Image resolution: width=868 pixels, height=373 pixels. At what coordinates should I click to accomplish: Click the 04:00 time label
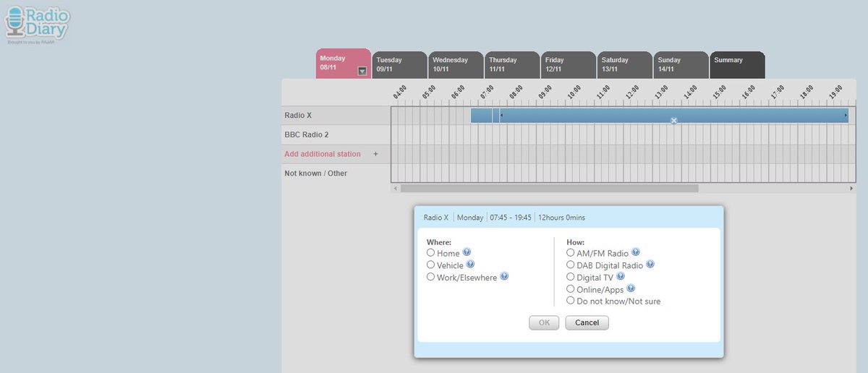pyautogui.click(x=400, y=92)
